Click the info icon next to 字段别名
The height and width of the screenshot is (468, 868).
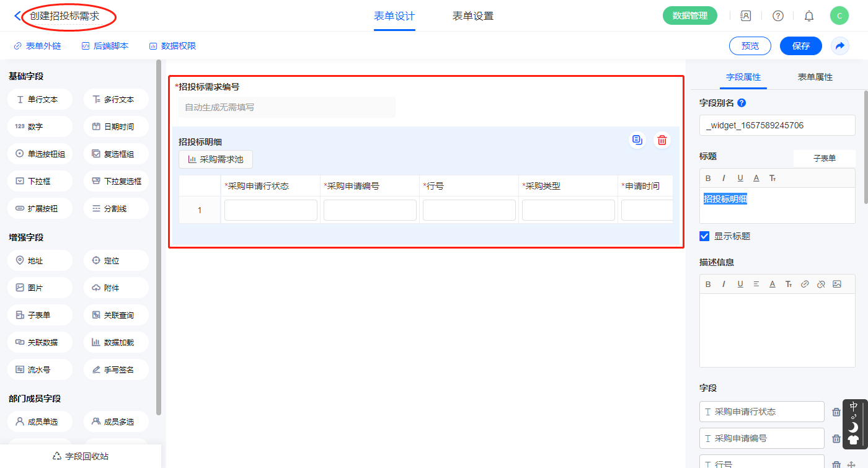(742, 103)
